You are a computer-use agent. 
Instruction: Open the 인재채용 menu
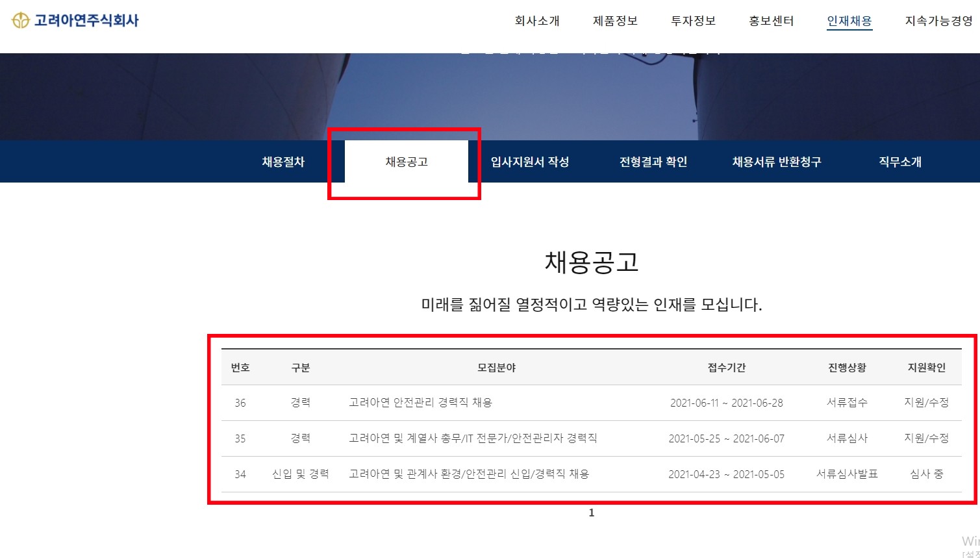[849, 21]
